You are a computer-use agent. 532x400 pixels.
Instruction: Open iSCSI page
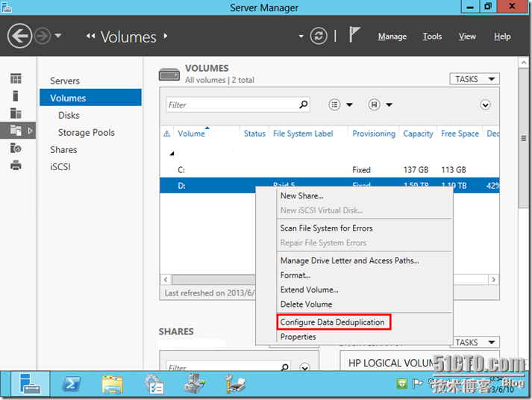pos(60,167)
